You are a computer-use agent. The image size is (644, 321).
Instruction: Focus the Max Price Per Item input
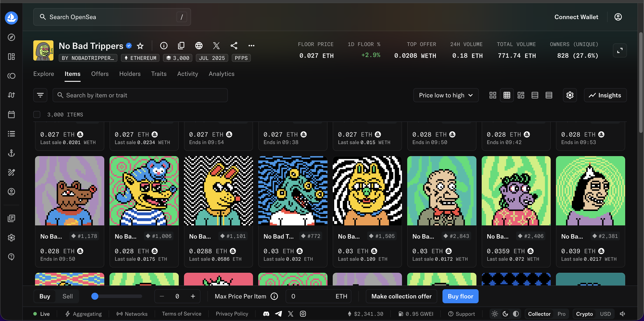click(x=318, y=296)
